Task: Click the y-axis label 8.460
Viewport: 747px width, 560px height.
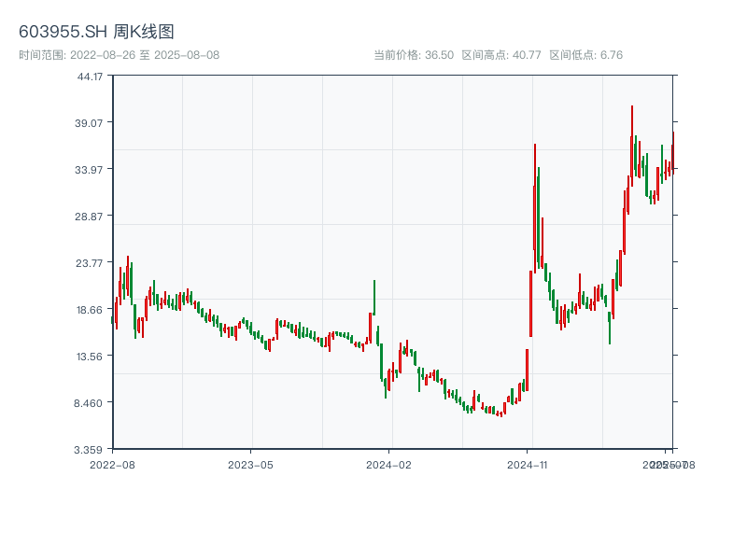Action: click(88, 403)
